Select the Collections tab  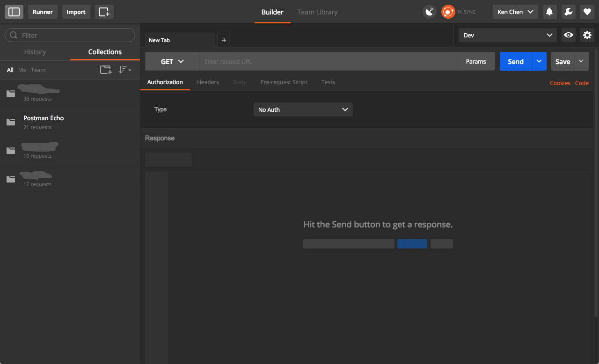click(105, 52)
